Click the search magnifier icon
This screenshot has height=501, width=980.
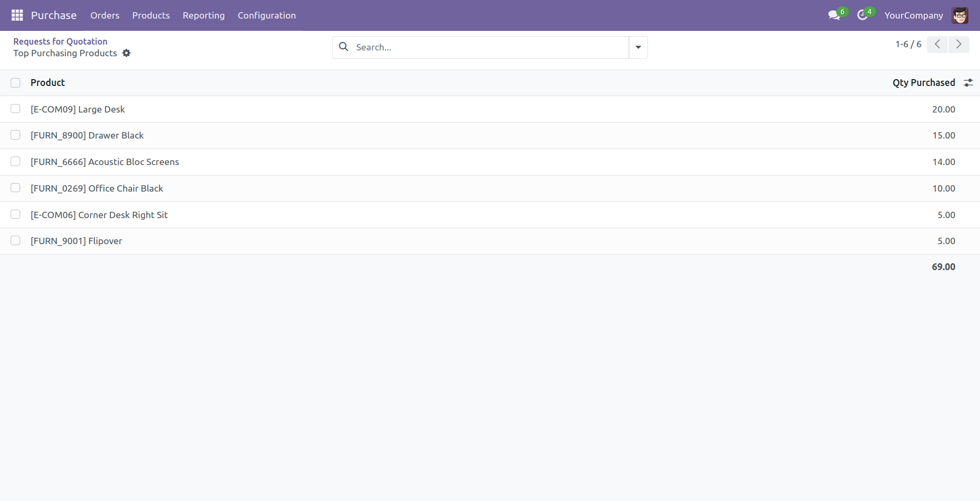[344, 47]
